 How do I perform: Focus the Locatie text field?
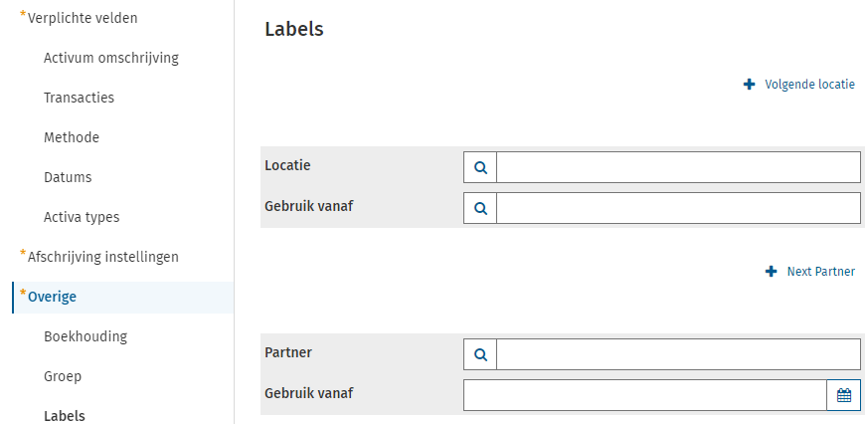tap(678, 167)
